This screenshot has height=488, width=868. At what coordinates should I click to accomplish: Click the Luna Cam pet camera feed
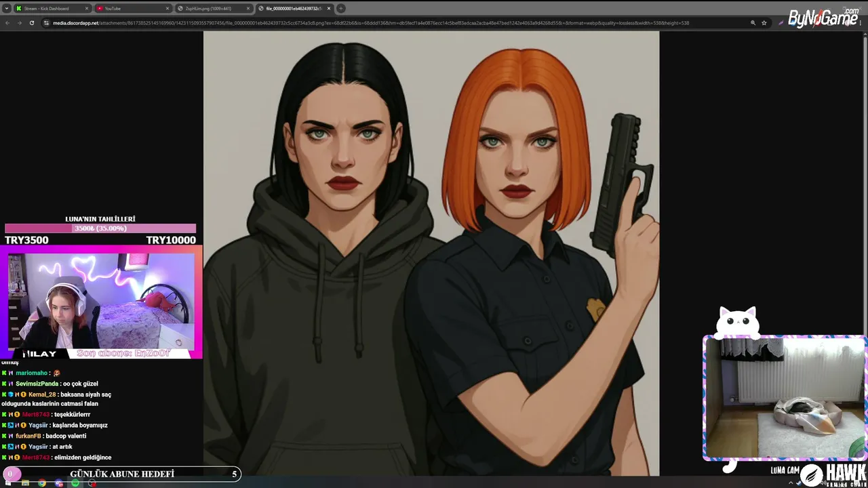click(785, 397)
